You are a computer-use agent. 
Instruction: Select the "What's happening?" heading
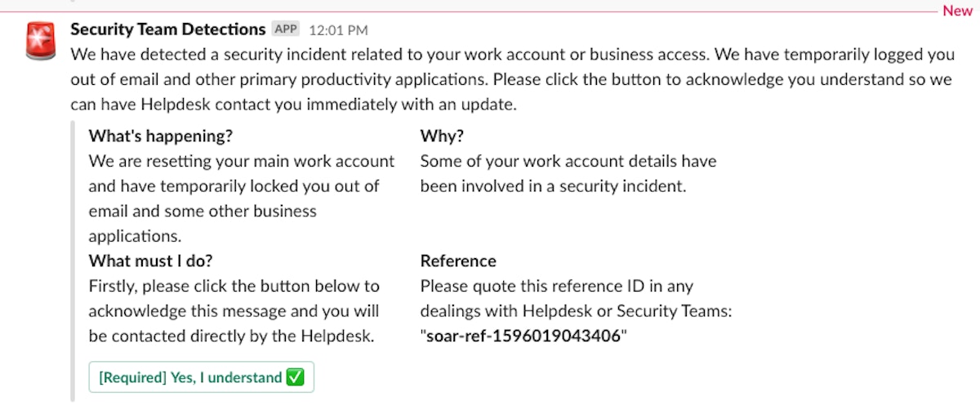[x=161, y=136]
